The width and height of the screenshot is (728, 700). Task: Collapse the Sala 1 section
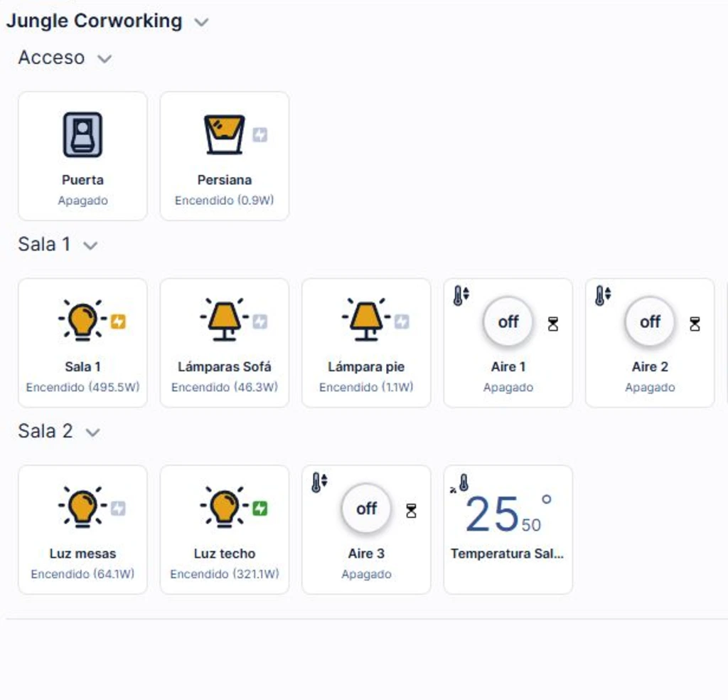pyautogui.click(x=90, y=245)
